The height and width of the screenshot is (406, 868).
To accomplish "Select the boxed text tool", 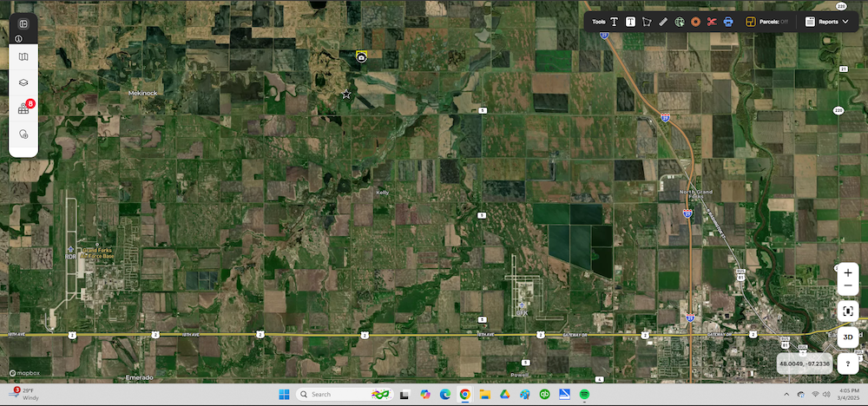I will [x=630, y=22].
